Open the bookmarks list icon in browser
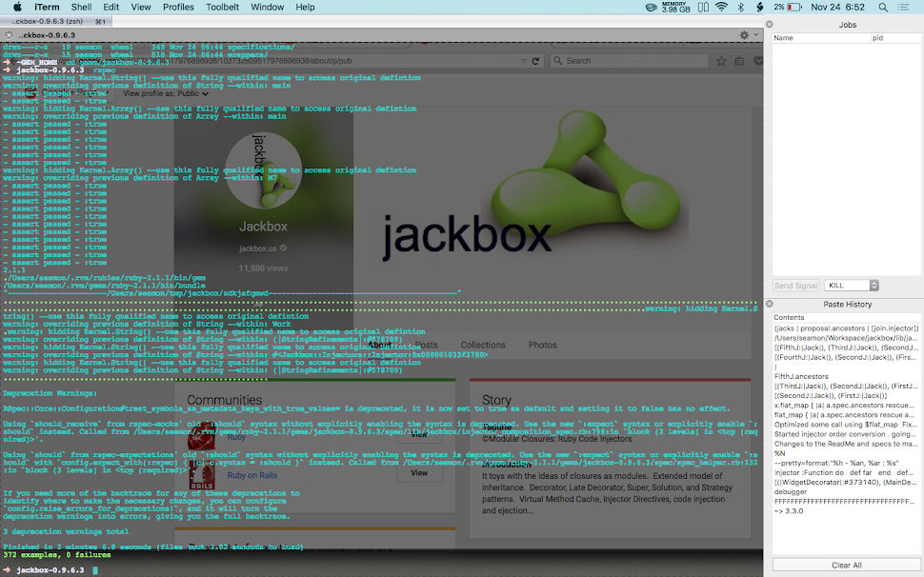The image size is (924, 577). coord(739,61)
